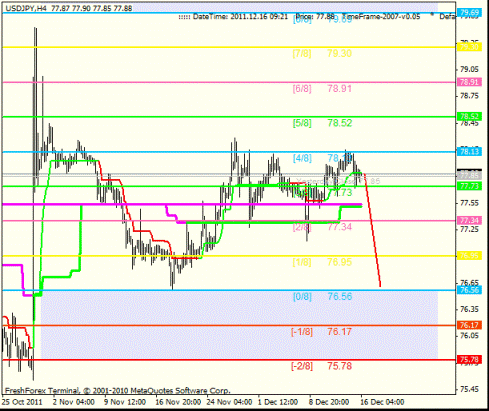This screenshot has width=489, height=411.
Task: Select the [-1/8] 76.17 level label
Action: pyautogui.click(x=321, y=332)
